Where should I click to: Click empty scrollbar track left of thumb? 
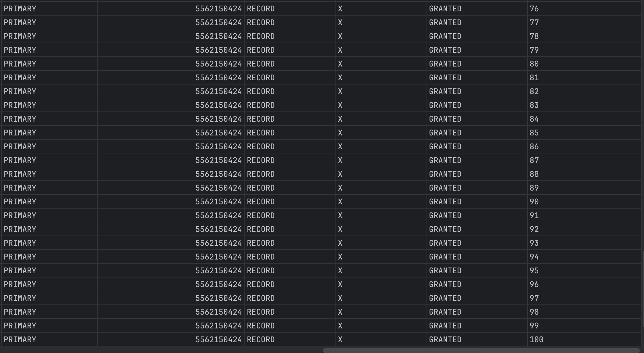[162, 350]
